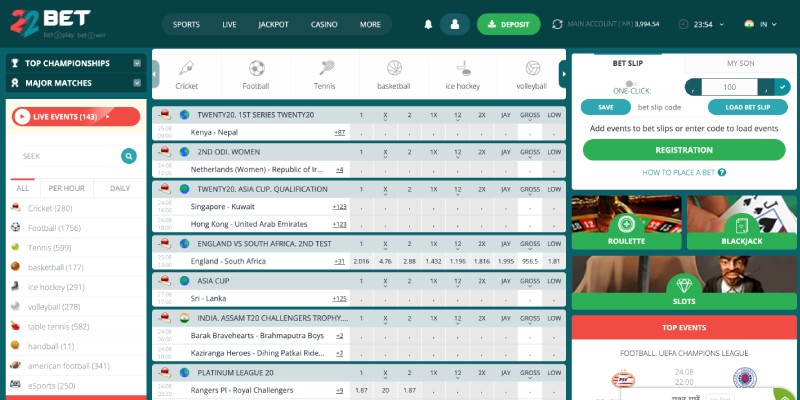
Task: Expand X market dropdown in Twenty20 1st Series header
Action: pos(385,116)
